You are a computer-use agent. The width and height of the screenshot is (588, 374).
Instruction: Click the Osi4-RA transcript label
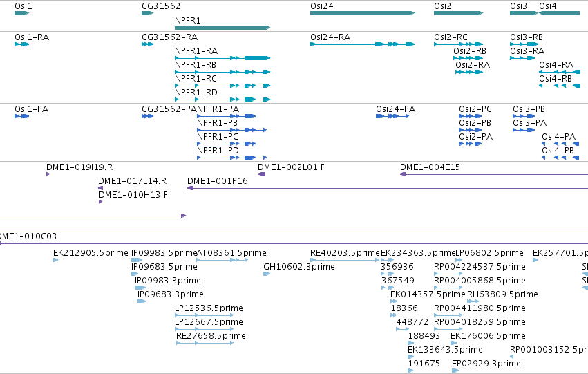556,65
